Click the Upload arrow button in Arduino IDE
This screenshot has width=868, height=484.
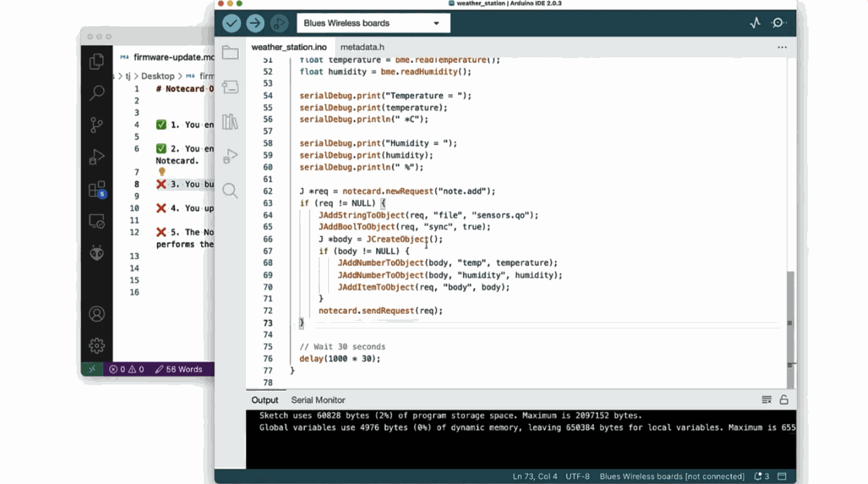click(255, 23)
